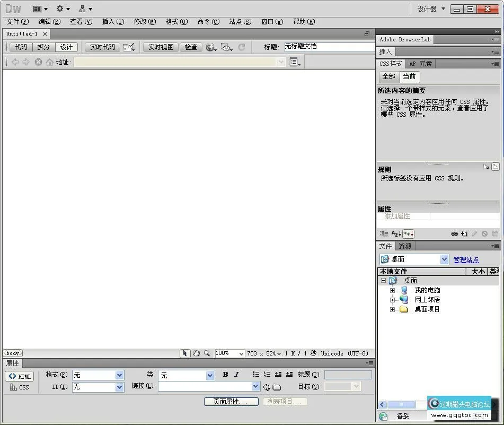Open the preview in browser globe icon
Screen dimensions: 504x425
pos(211,47)
